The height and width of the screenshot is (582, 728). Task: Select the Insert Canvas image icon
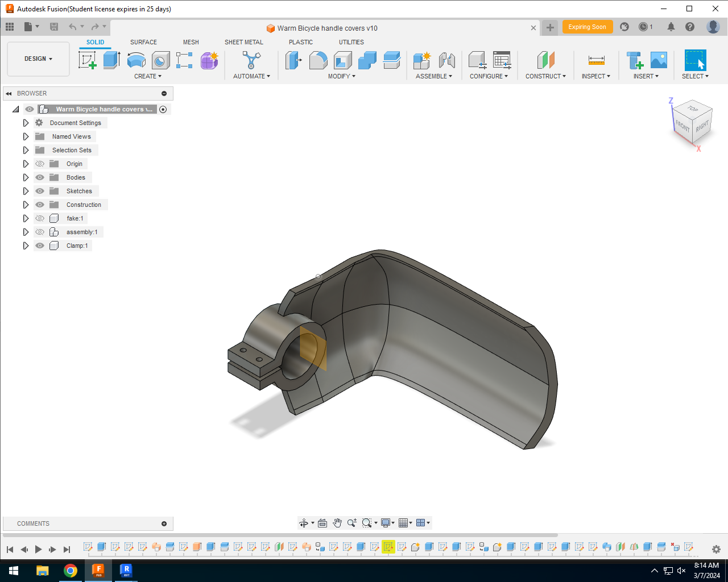659,60
